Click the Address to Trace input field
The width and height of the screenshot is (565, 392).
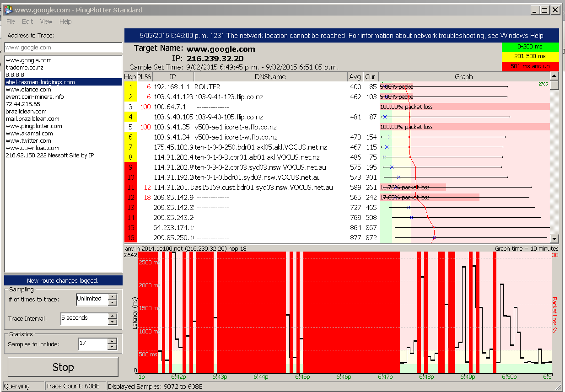coord(63,48)
